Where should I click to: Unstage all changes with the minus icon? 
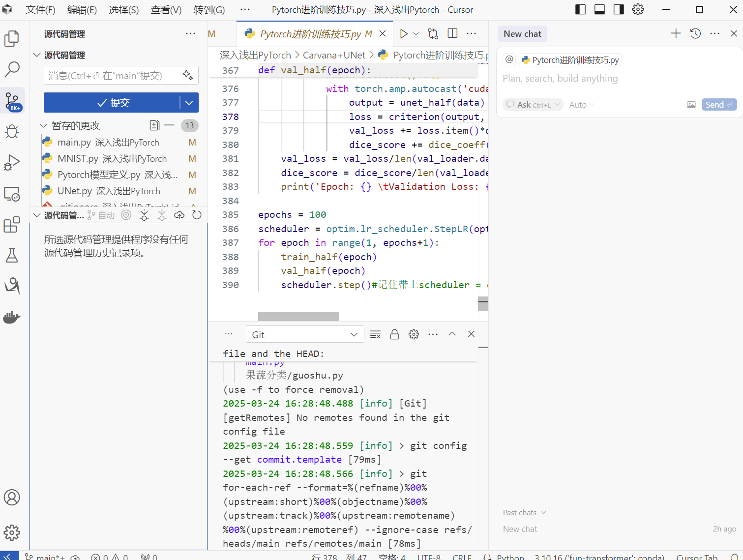[169, 125]
